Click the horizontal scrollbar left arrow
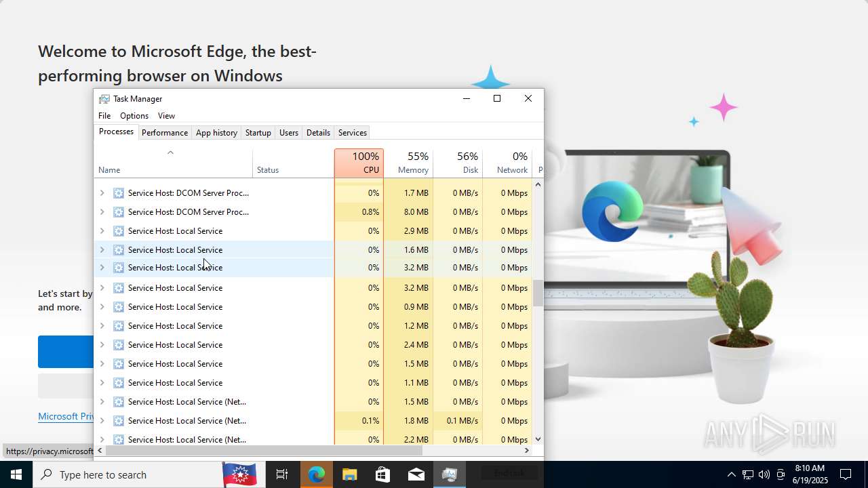 pos(100,450)
